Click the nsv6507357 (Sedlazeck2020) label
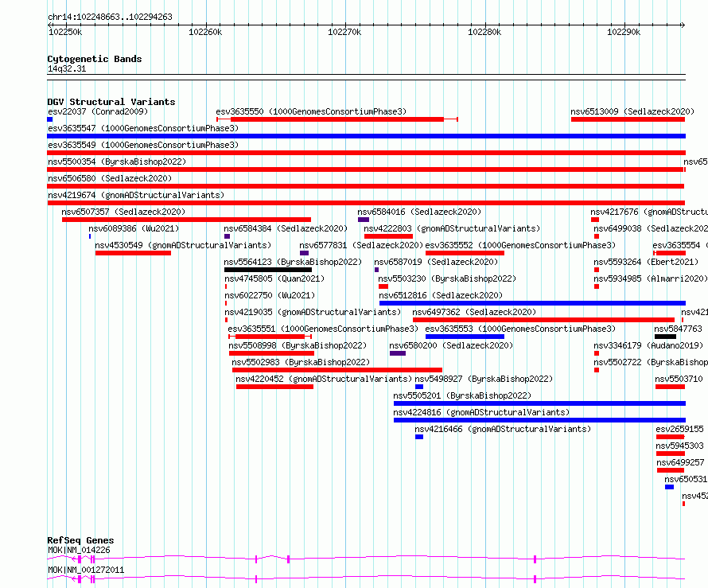The image size is (708, 588). 123,212
